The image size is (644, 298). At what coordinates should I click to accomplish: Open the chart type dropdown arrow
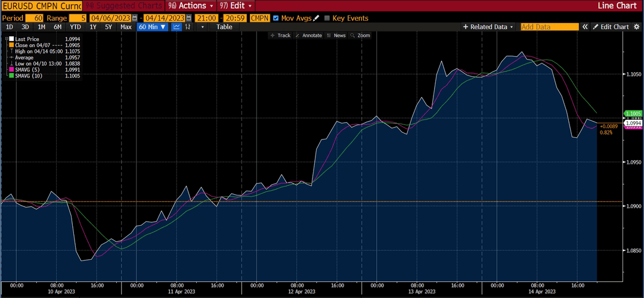coord(202,27)
